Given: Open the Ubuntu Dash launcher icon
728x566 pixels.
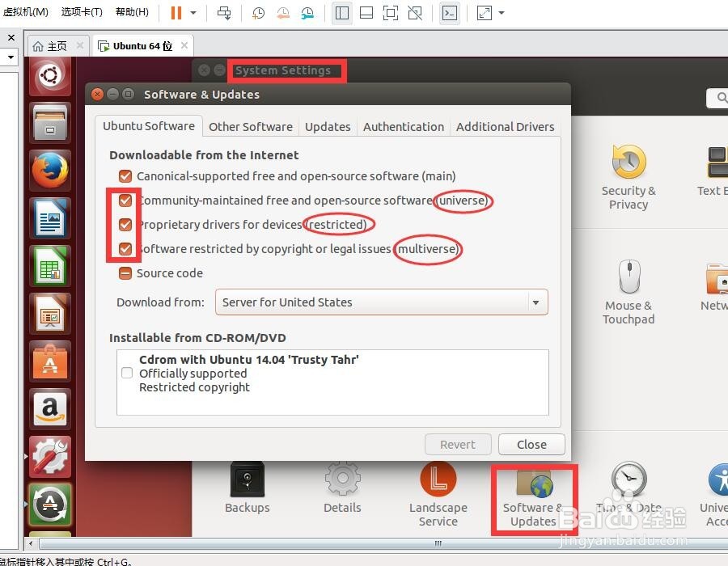Looking at the screenshot, I should tap(50, 76).
